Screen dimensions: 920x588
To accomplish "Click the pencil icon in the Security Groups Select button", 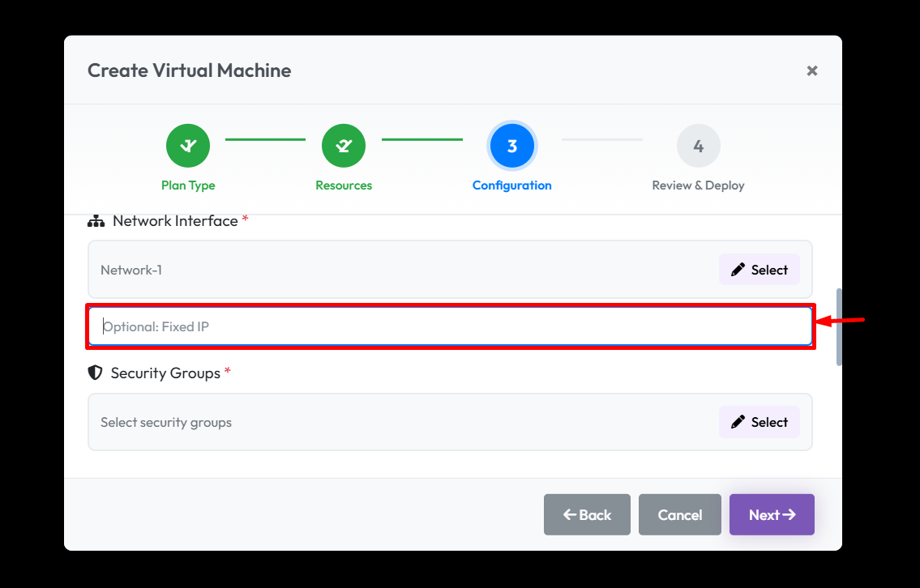I will tap(738, 422).
